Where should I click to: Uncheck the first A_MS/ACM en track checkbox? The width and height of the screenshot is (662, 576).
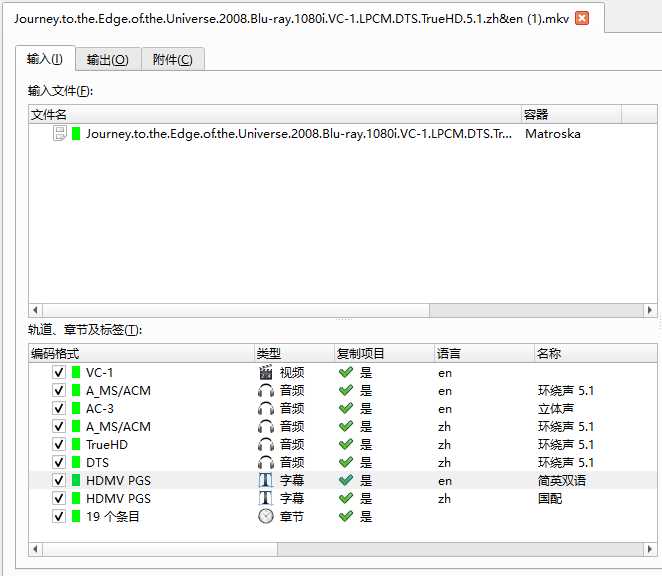click(59, 391)
